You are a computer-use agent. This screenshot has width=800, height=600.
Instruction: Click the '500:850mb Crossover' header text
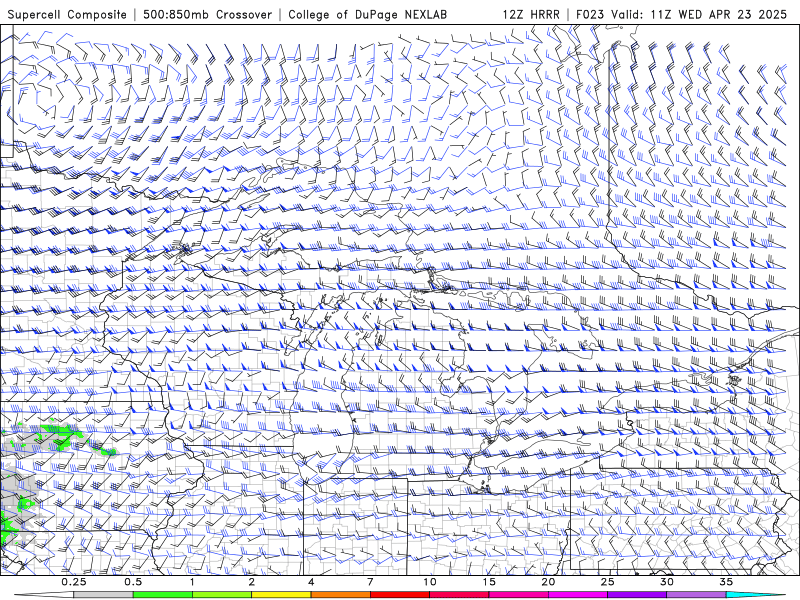click(208, 14)
